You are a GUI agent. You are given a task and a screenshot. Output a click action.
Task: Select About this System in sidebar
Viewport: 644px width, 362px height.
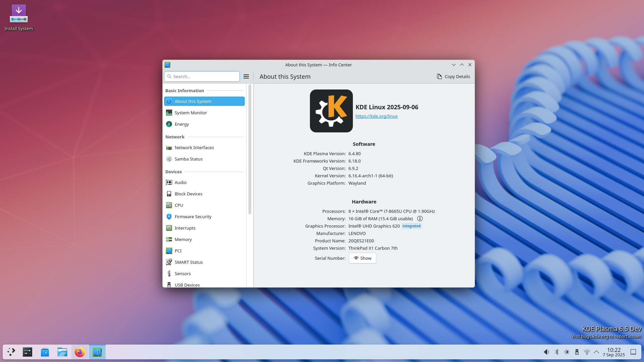coord(204,101)
